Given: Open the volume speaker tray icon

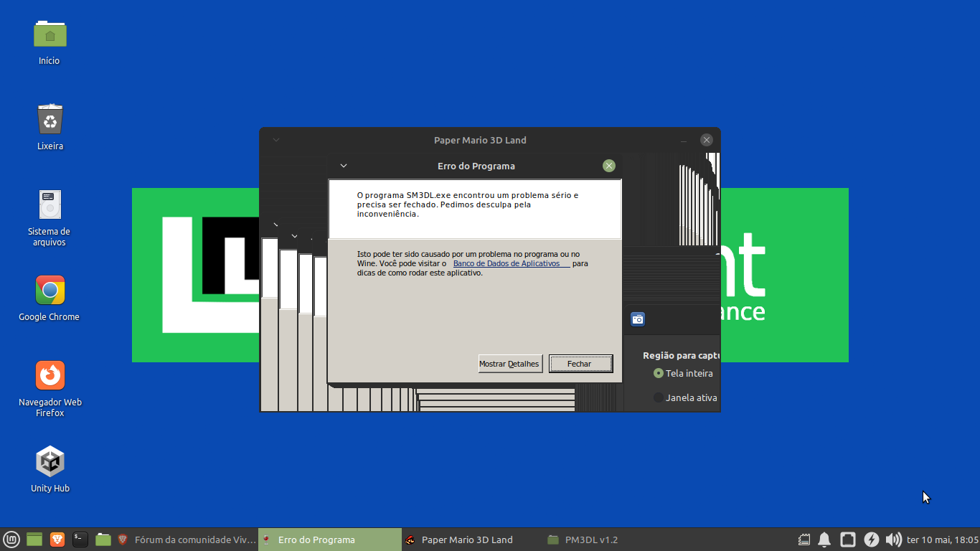Looking at the screenshot, I should (x=893, y=540).
